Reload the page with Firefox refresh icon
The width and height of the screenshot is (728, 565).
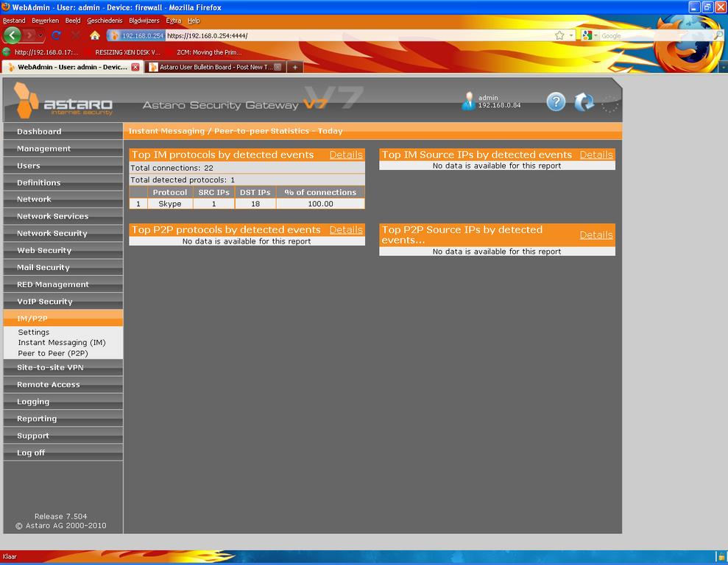click(56, 35)
